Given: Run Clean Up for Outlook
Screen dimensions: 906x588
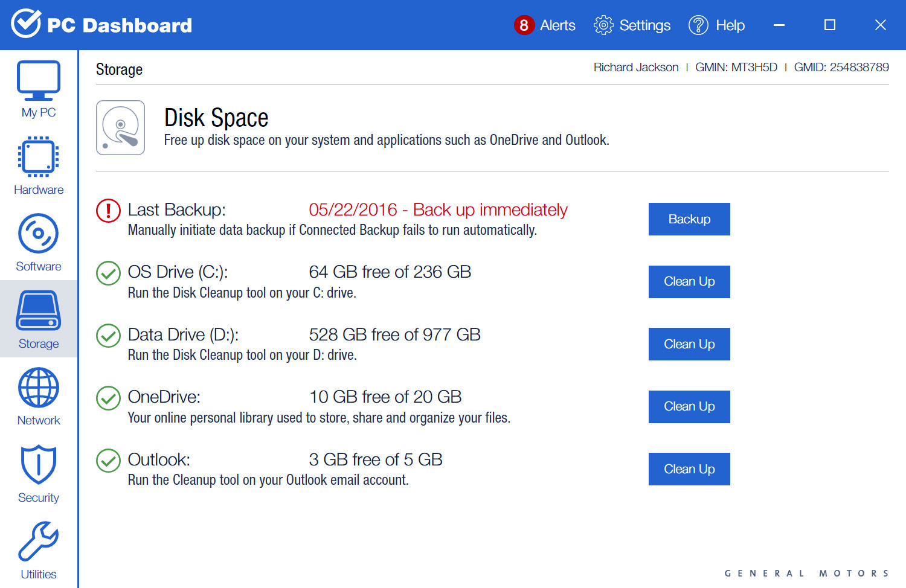Looking at the screenshot, I should point(689,469).
